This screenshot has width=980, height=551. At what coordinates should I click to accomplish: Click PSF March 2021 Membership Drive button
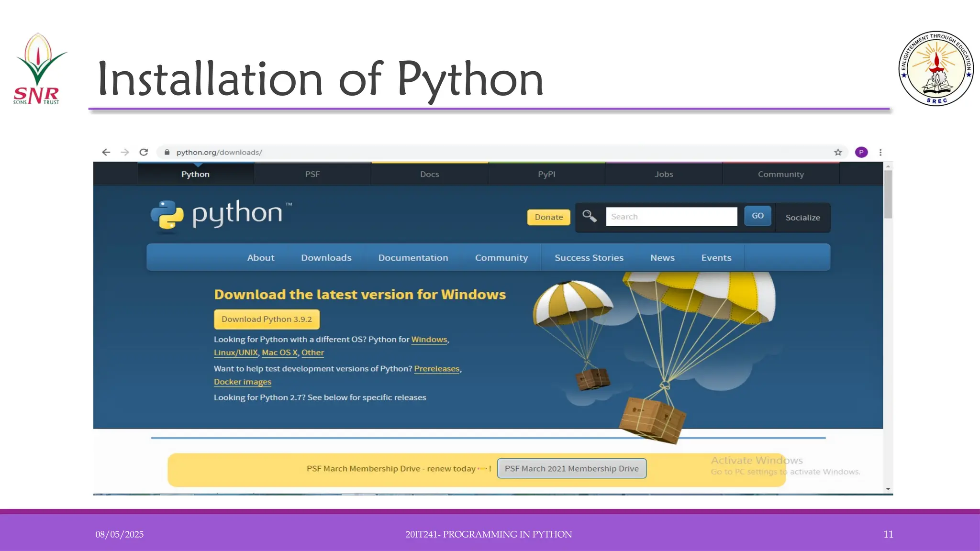pos(572,469)
